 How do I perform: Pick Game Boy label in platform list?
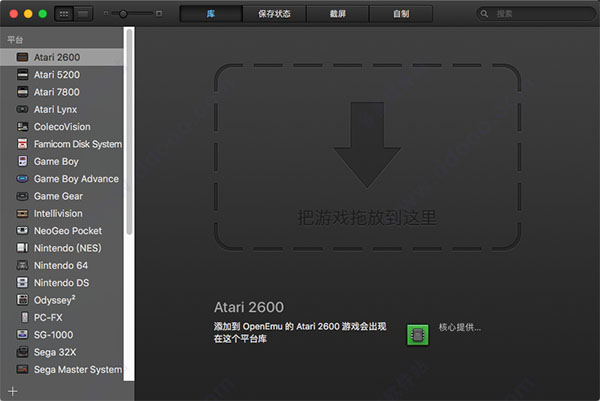(x=56, y=161)
